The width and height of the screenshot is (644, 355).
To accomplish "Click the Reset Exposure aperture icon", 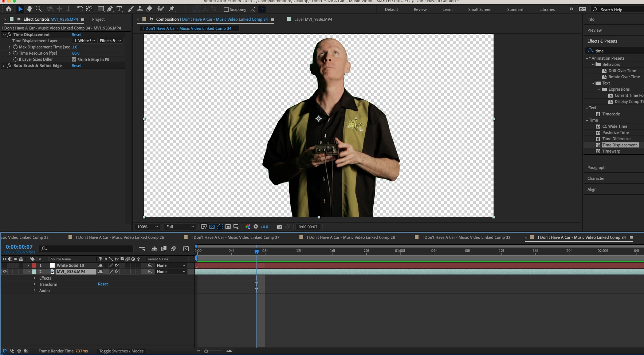I will [x=256, y=226].
